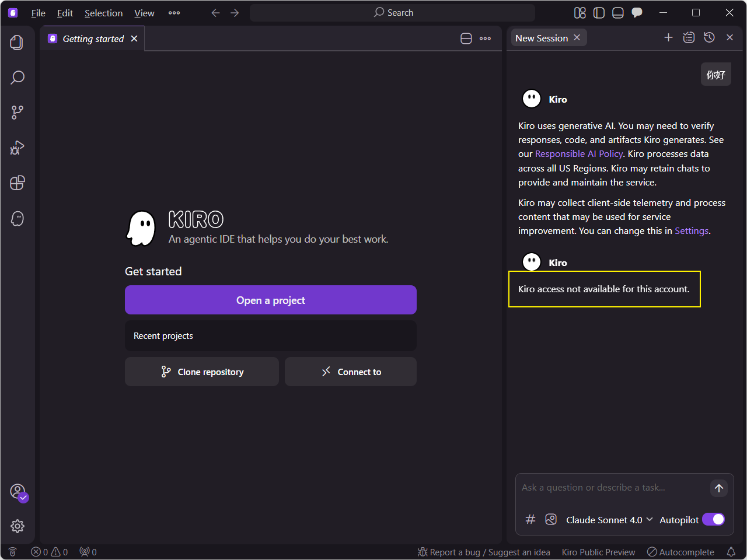Open the notifications bell
The image size is (747, 560).
(731, 552)
